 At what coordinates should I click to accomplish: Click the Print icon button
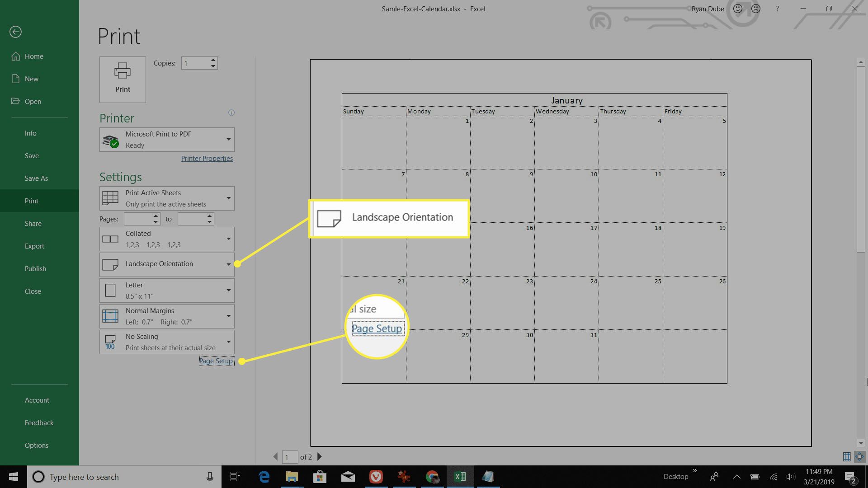(123, 76)
